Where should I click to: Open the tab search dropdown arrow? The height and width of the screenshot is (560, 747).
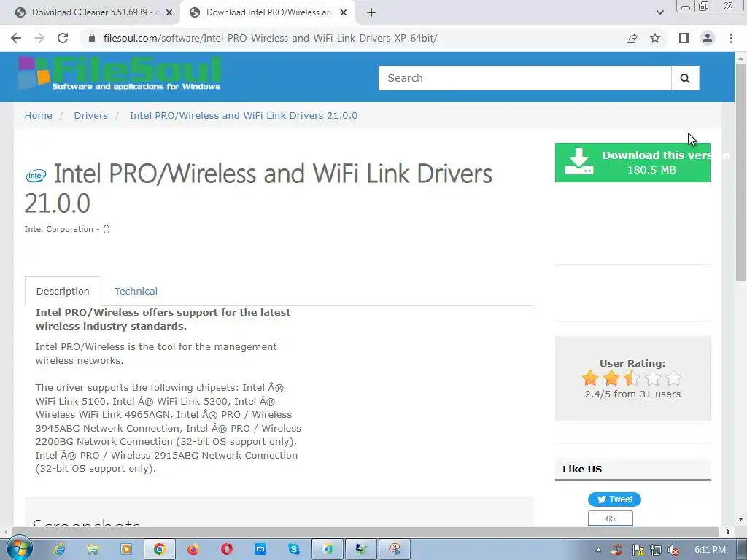(659, 12)
